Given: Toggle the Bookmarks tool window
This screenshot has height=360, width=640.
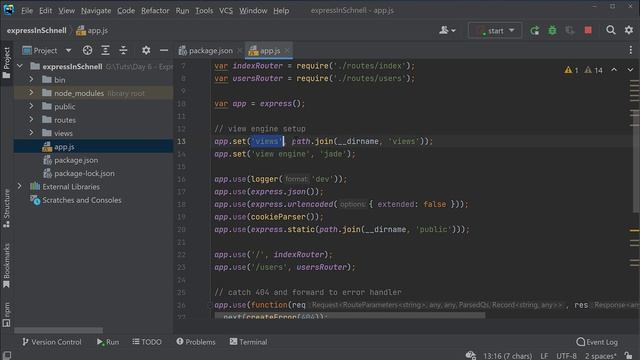Looking at the screenshot, I should (7, 265).
